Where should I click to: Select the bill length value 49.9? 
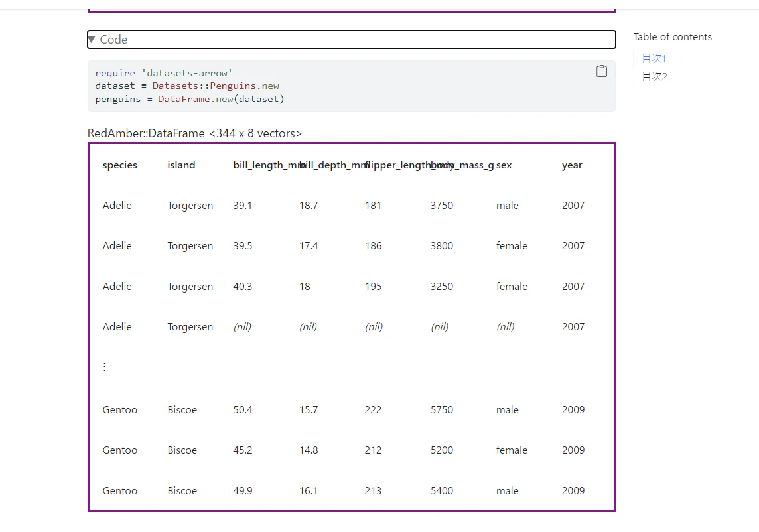(243, 491)
